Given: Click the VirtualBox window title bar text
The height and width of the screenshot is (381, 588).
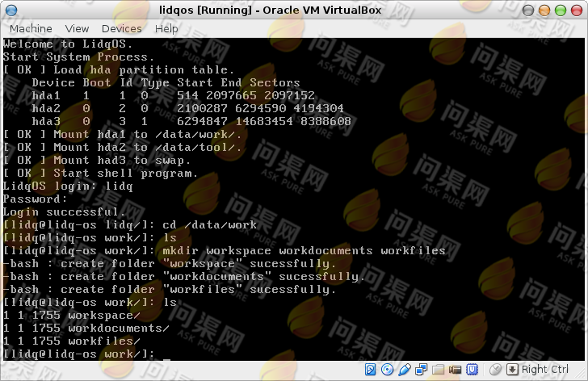Looking at the screenshot, I should [x=270, y=10].
